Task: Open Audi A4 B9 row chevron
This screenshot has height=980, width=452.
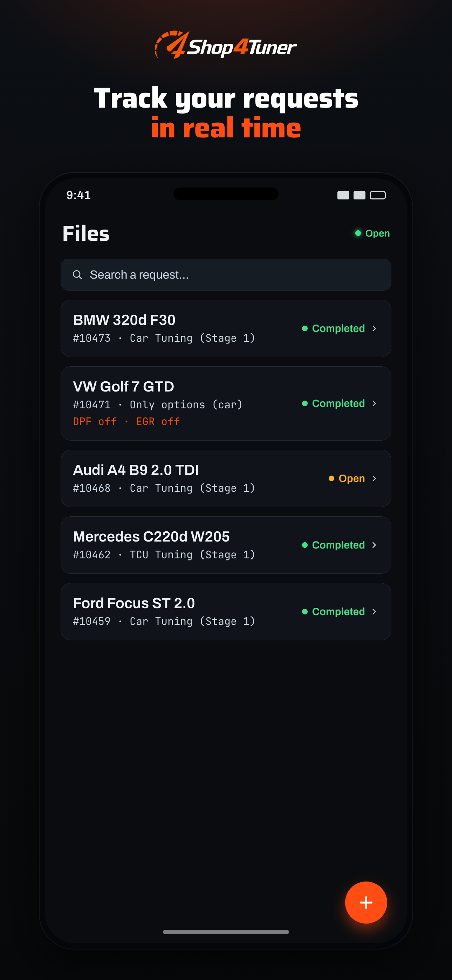Action: tap(374, 478)
